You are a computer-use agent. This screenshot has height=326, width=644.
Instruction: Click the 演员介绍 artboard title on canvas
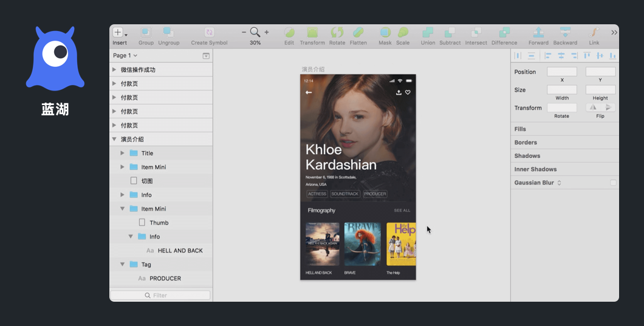point(313,69)
